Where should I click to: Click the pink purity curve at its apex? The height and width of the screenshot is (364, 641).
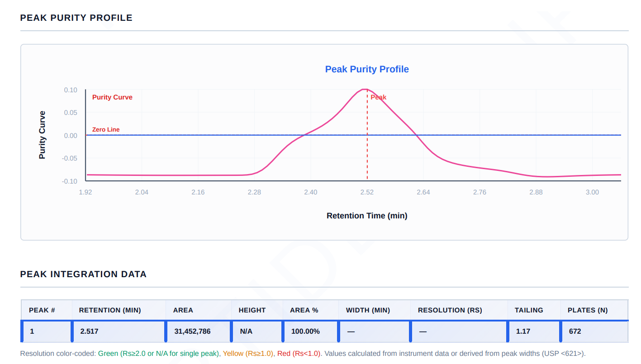click(x=366, y=90)
